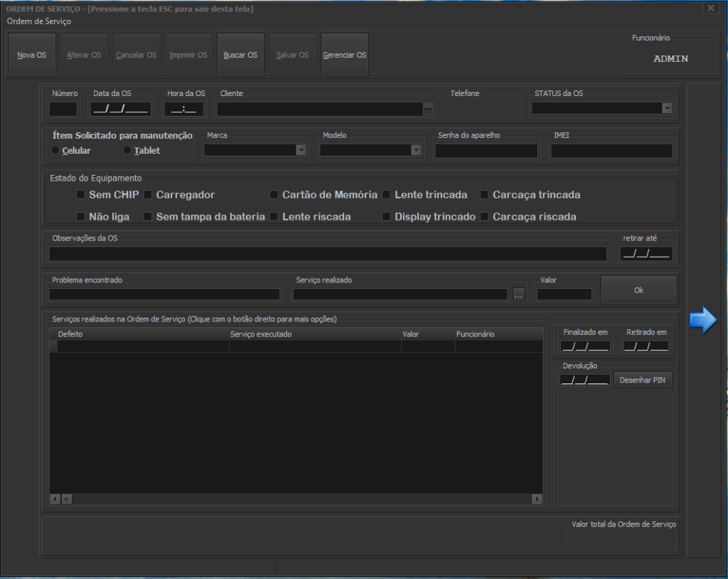The height and width of the screenshot is (579, 728).
Task: Click the blue right arrow icon
Action: (x=702, y=320)
